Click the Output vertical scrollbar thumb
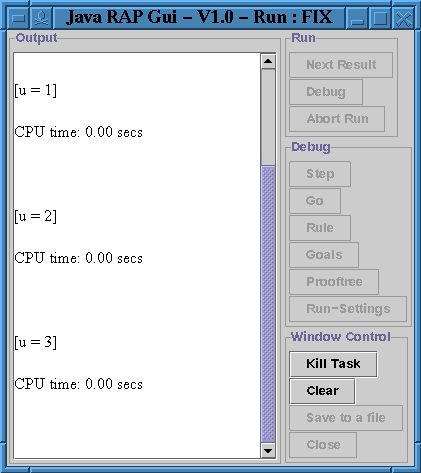This screenshot has height=473, width=421. [x=268, y=304]
